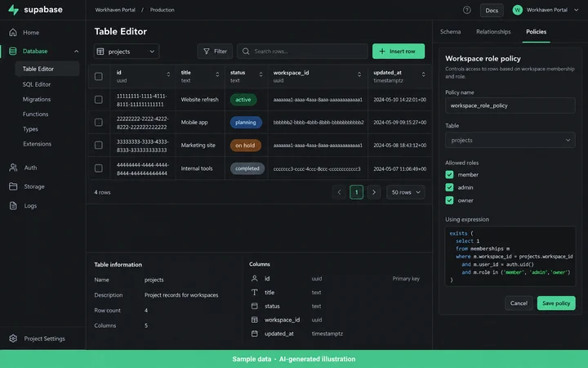Select the Mobile app row checkbox
588x368 pixels.
(99, 123)
